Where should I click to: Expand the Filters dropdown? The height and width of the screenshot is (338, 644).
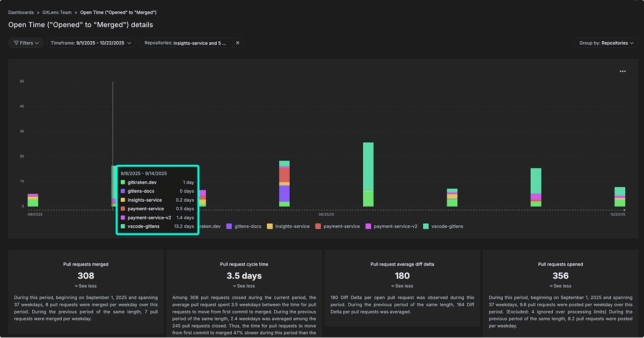(x=25, y=43)
